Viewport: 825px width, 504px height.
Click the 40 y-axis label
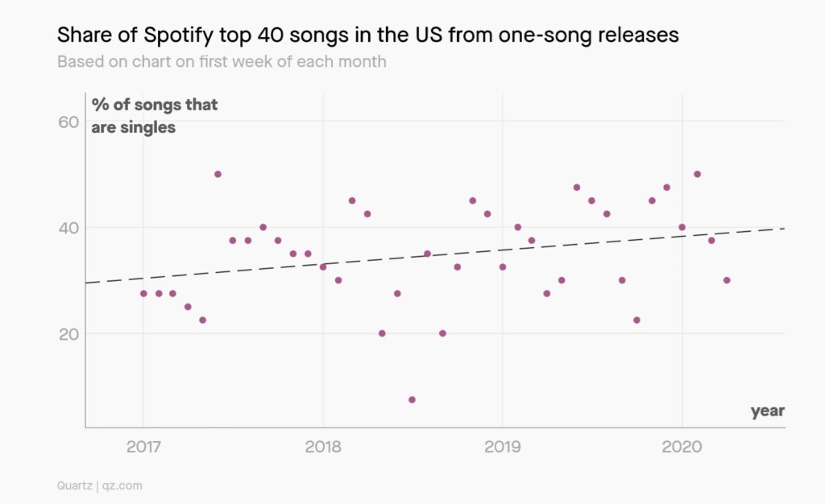pyautogui.click(x=68, y=228)
